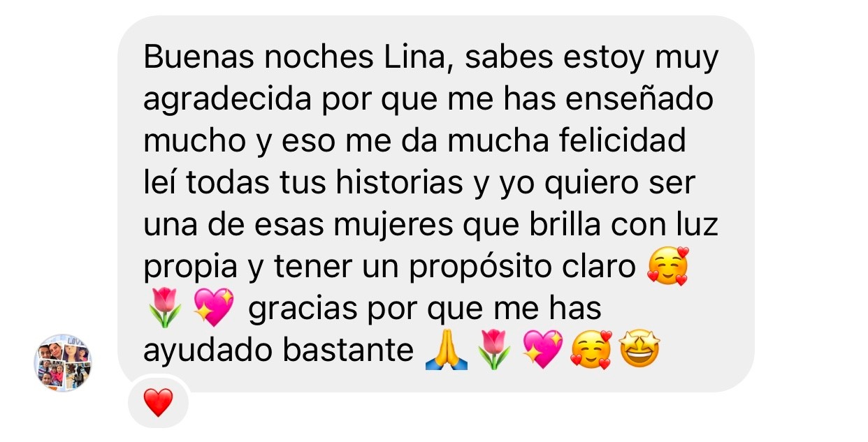868x442 pixels.
Task: Tap the tulip emoji before the word 'gracias'
Action: pyautogui.click(x=165, y=310)
